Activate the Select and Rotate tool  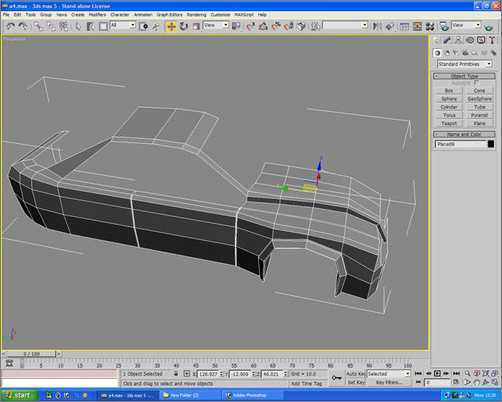(x=184, y=26)
